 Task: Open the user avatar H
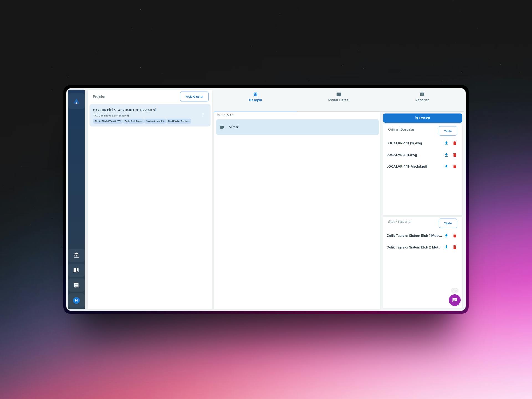[76, 300]
